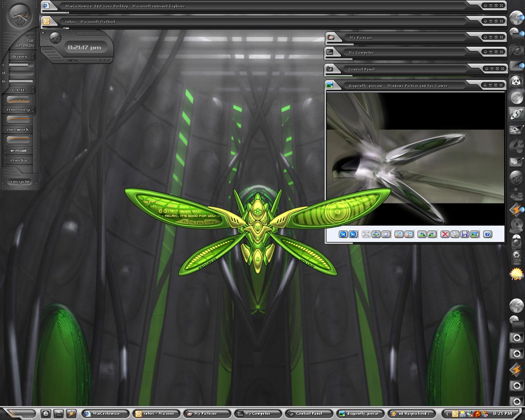Save a copy using the floppy disk icon
The image size is (525, 420).
[465, 234]
